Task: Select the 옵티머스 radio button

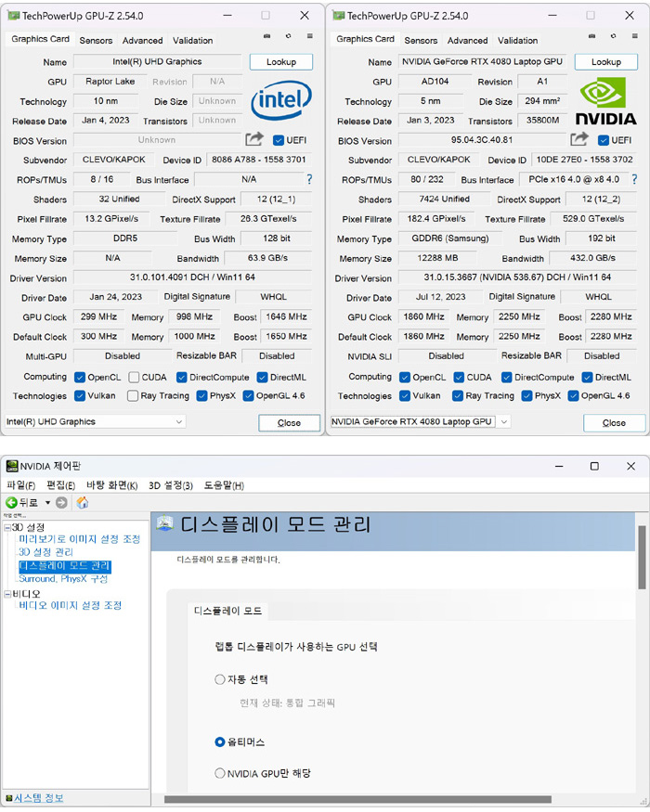Action: coord(220,742)
